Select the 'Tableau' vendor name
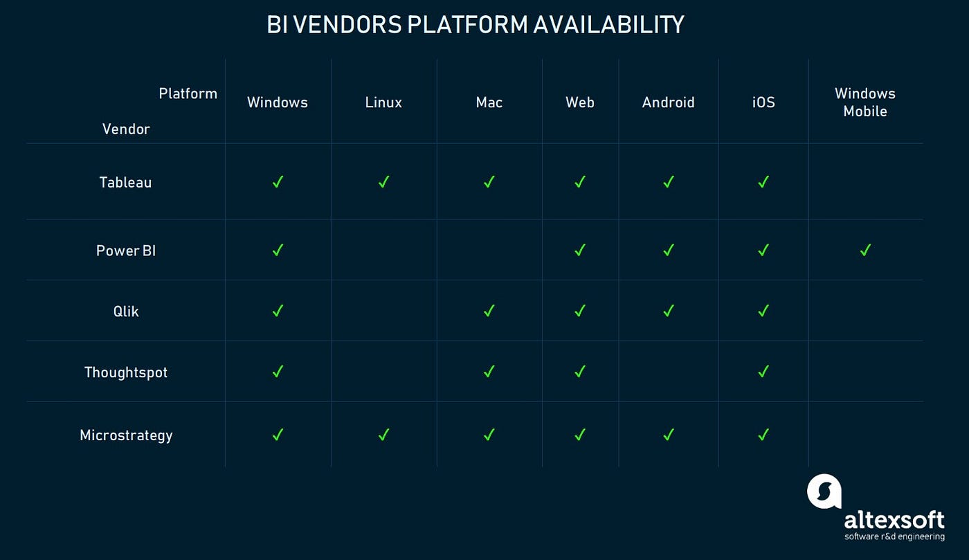 [125, 183]
